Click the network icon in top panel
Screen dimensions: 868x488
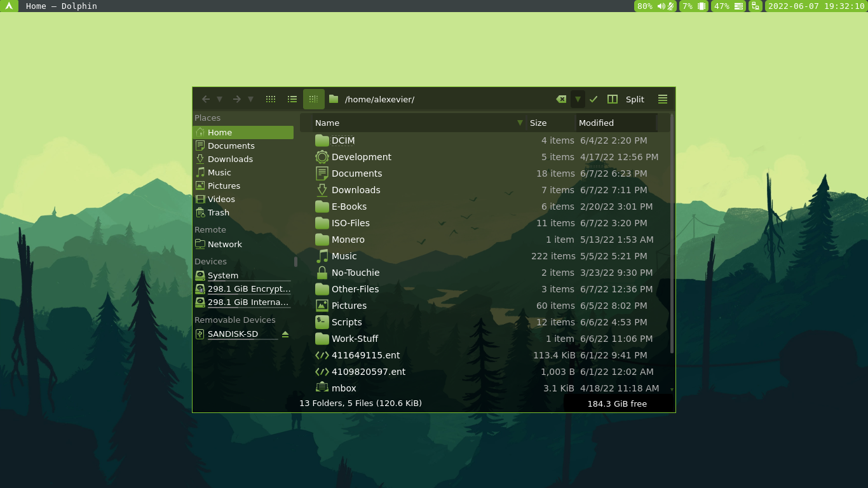point(755,6)
